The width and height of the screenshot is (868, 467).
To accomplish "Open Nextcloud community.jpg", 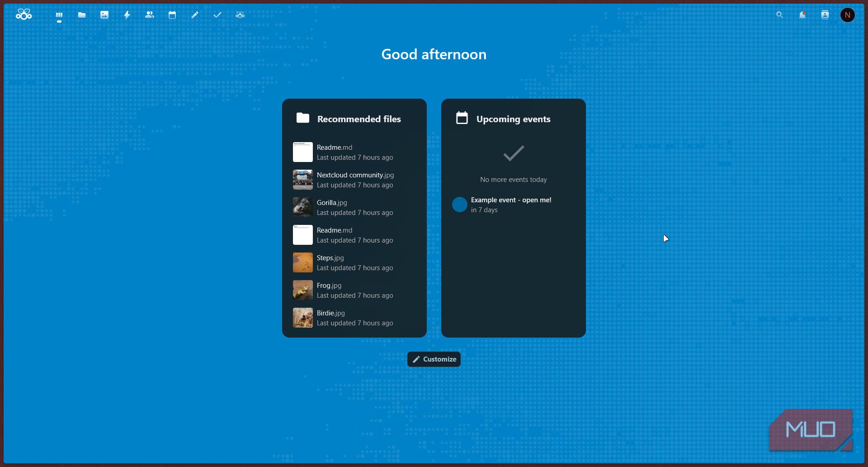I will point(354,180).
